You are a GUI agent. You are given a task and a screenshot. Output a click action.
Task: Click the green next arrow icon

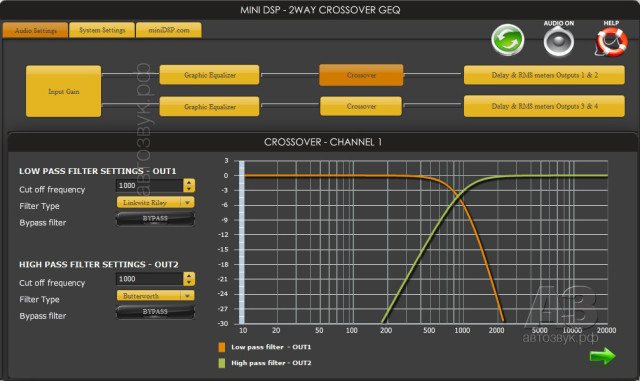tap(602, 356)
